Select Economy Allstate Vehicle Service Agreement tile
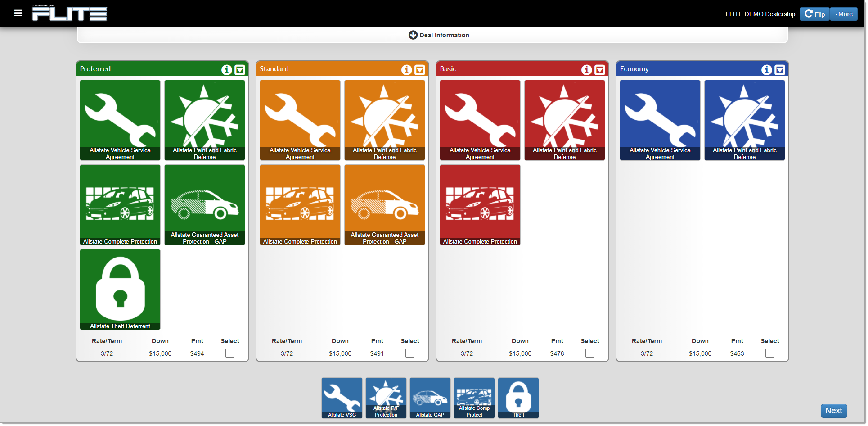The width and height of the screenshot is (868, 426). [660, 120]
